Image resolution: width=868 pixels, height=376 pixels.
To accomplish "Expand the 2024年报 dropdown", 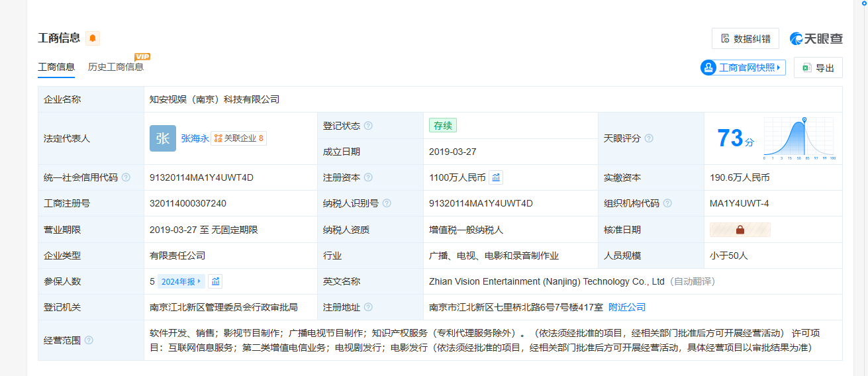I will point(181,281).
